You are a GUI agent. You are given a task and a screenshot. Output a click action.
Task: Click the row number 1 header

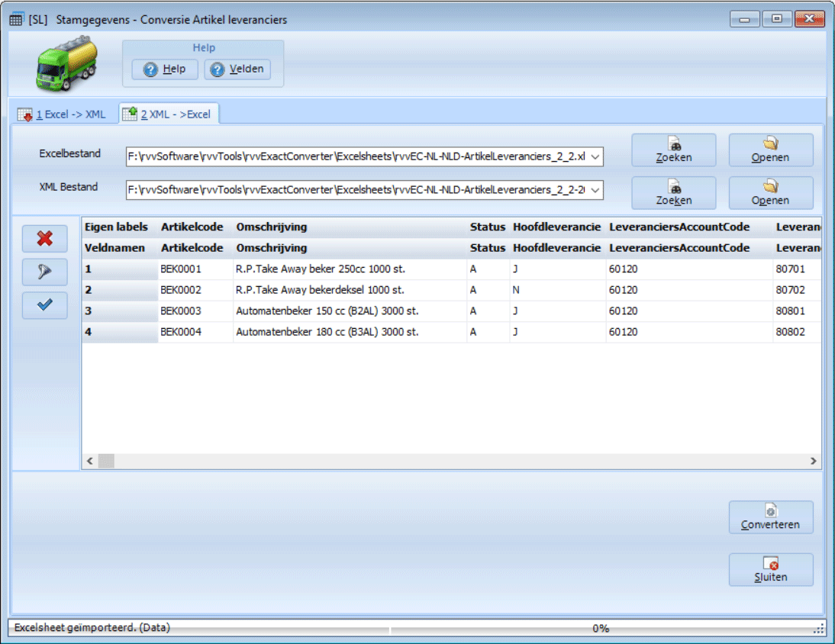click(120, 269)
